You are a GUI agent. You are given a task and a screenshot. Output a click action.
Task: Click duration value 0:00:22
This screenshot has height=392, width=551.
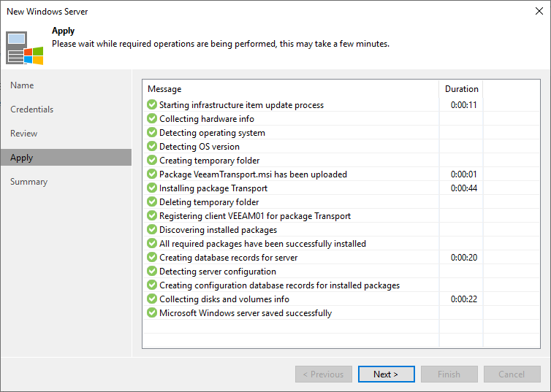(464, 299)
